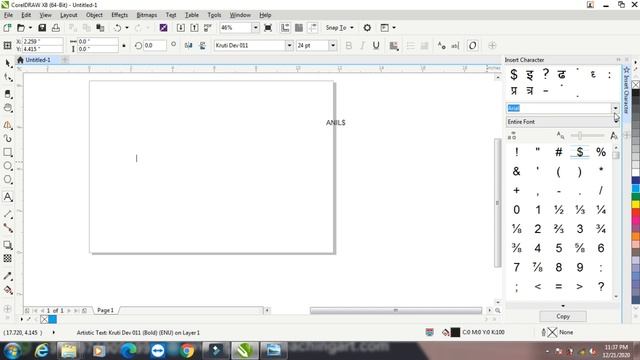
Task: Expand Open file dropdown arrow
Action: coord(30,28)
